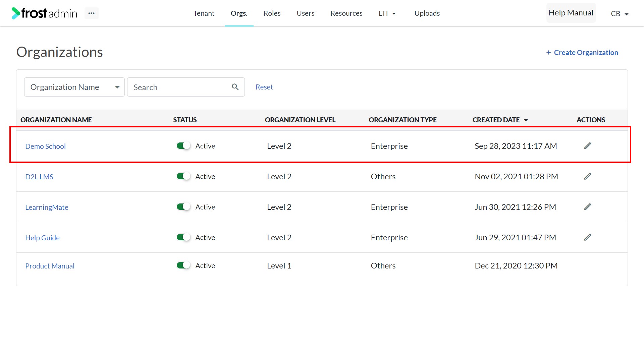Click the Organization Level column header
The image size is (644, 362).
point(300,120)
